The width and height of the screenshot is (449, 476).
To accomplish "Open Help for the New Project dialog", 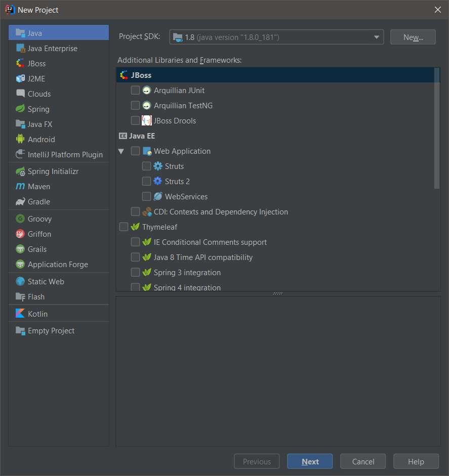I will click(416, 461).
